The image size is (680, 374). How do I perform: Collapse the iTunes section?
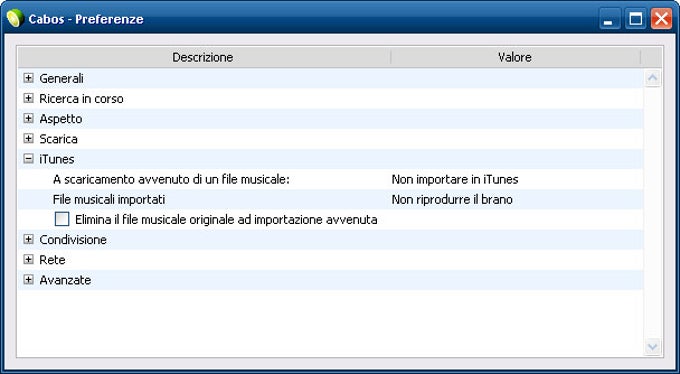click(x=29, y=159)
